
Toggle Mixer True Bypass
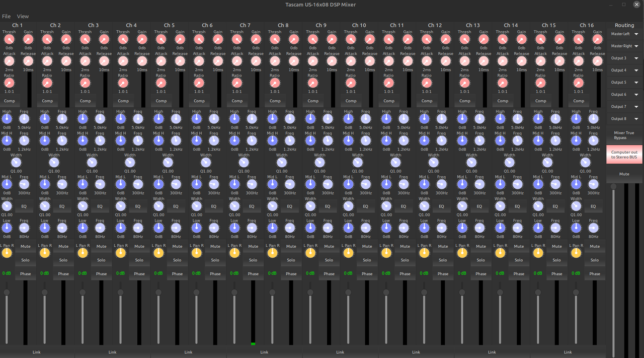click(624, 135)
